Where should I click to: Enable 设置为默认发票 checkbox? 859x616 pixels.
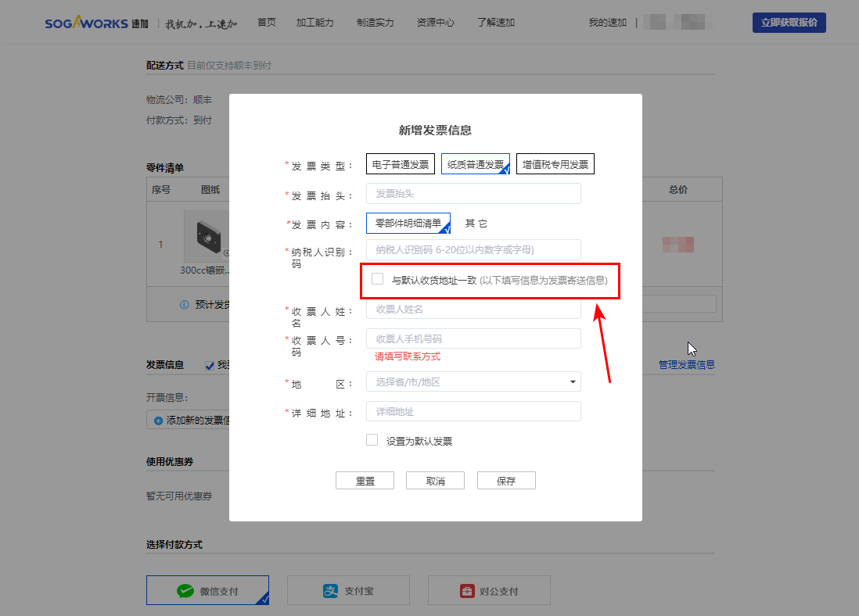pyautogui.click(x=372, y=440)
